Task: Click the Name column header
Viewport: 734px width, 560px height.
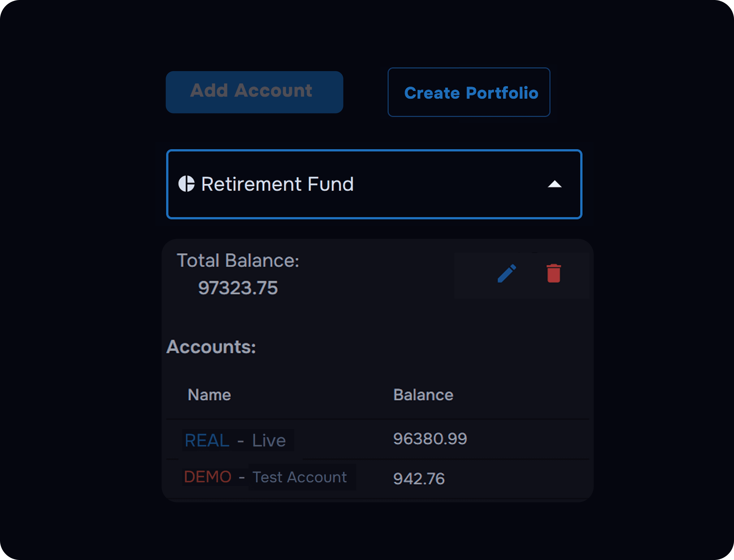Action: [209, 395]
